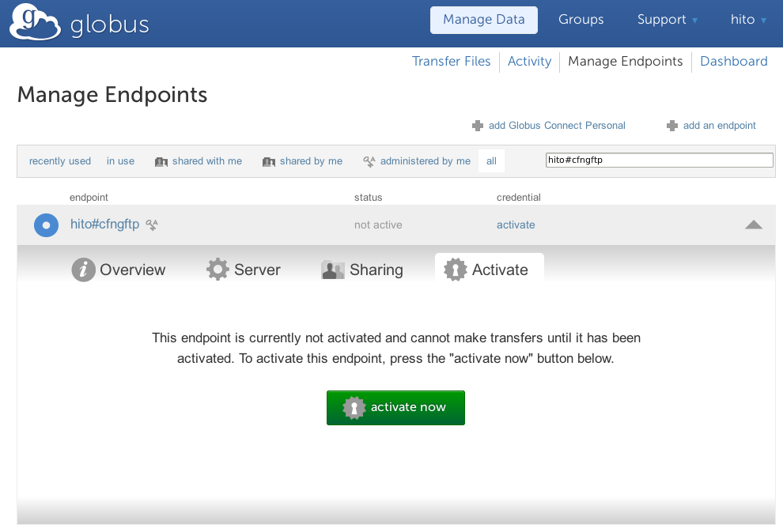Click the Overview info icon
This screenshot has height=532, width=783.
[83, 270]
